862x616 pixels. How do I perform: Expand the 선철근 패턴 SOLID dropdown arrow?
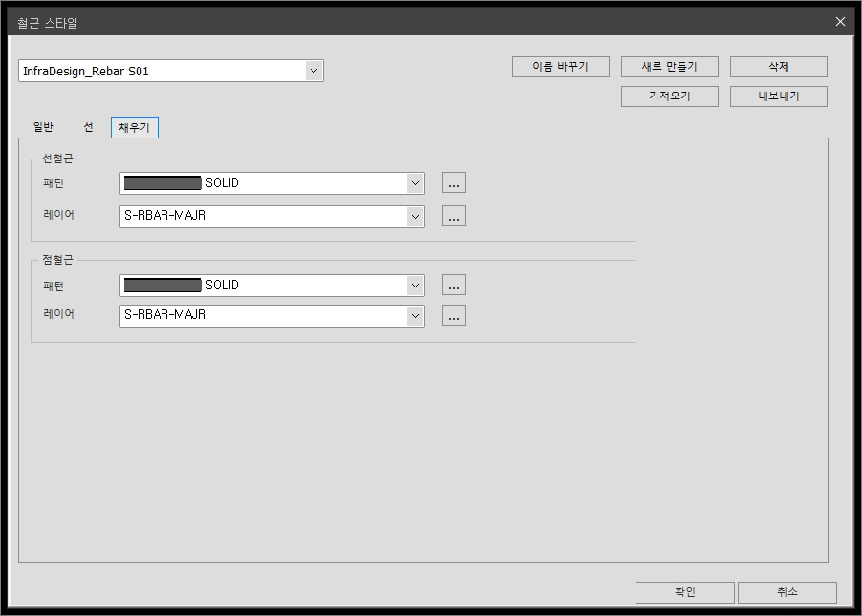click(415, 183)
